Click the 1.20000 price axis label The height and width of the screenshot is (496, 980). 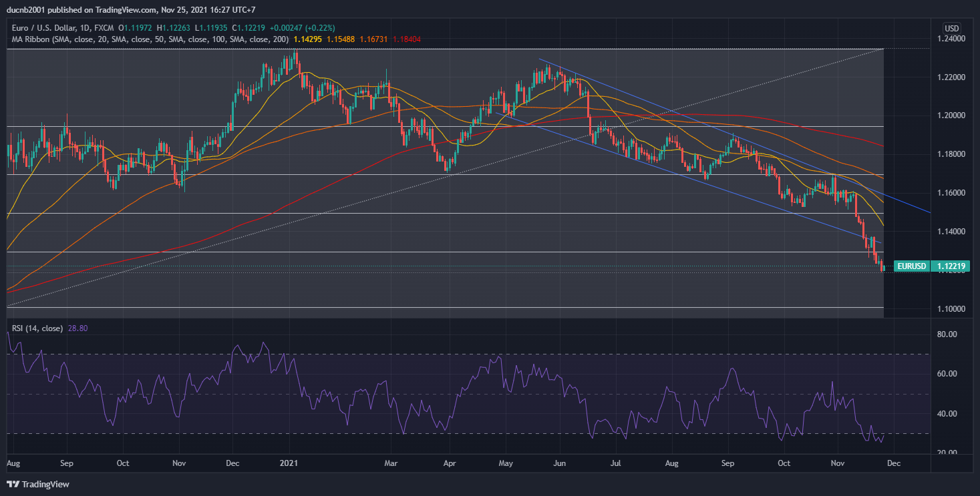click(x=952, y=115)
